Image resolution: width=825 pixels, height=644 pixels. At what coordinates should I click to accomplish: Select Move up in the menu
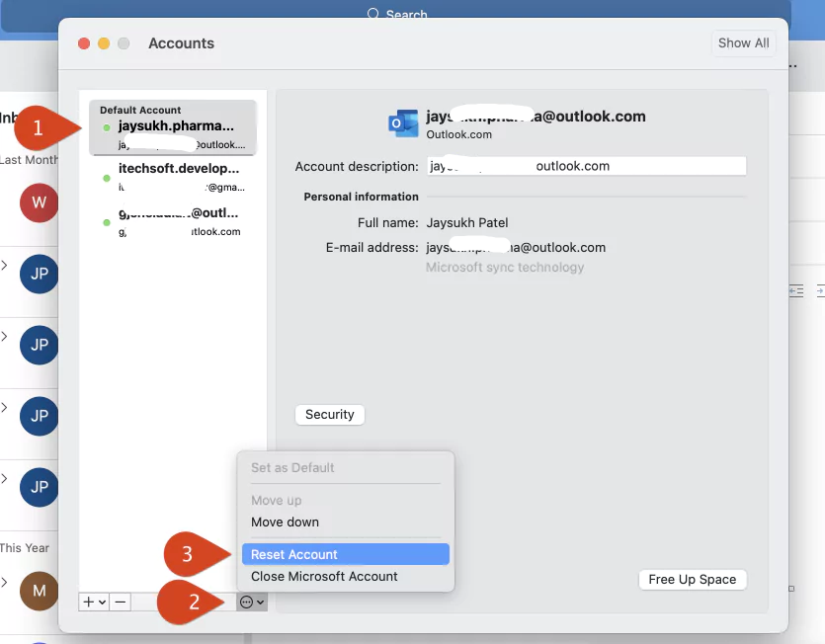click(346, 501)
